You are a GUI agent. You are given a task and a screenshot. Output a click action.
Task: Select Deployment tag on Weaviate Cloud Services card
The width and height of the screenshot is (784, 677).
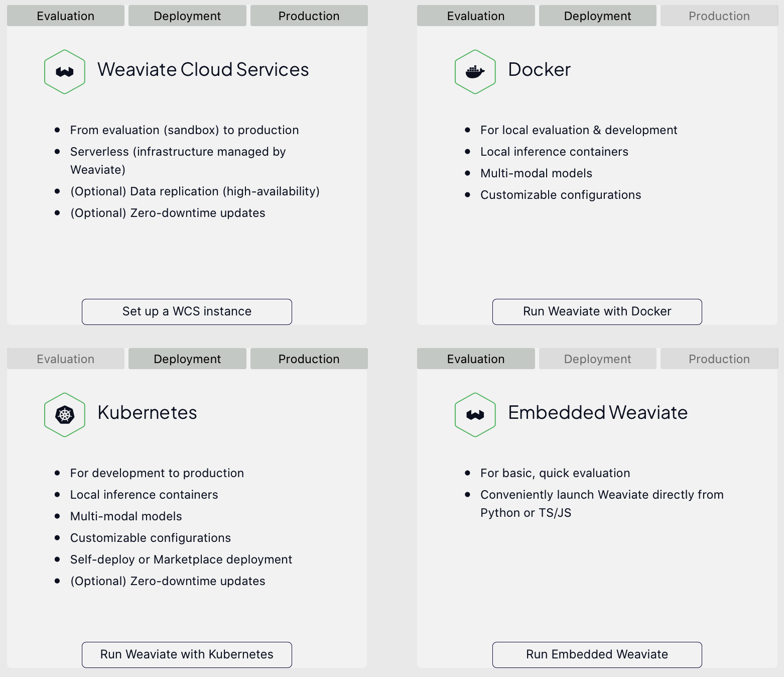[x=187, y=16]
